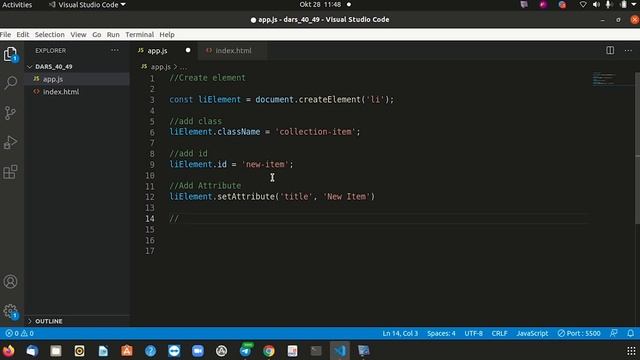Click line number 14 in the gutter
The image size is (640, 360).
click(x=150, y=218)
